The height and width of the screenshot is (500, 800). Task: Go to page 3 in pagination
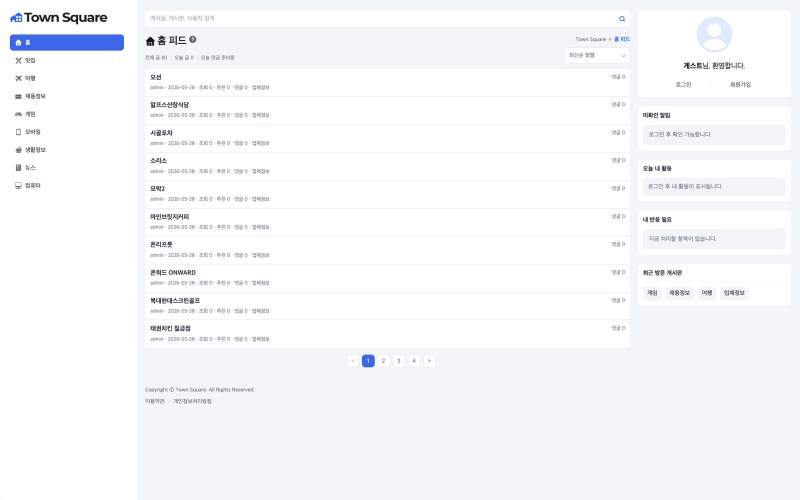point(399,361)
